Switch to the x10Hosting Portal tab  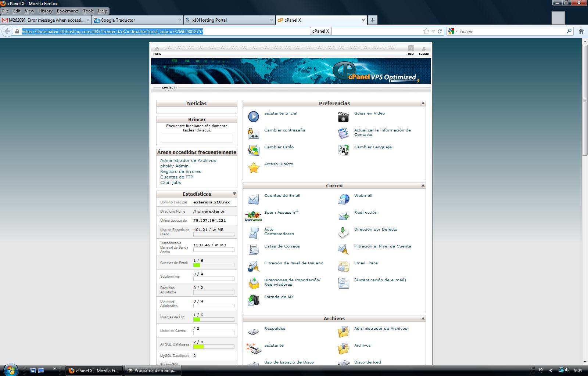pos(229,20)
